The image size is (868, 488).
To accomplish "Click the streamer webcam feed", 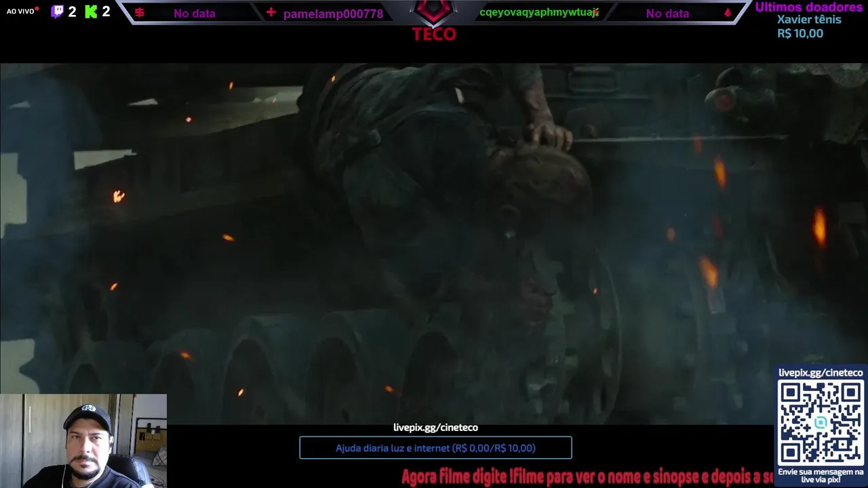I will 83,441.
